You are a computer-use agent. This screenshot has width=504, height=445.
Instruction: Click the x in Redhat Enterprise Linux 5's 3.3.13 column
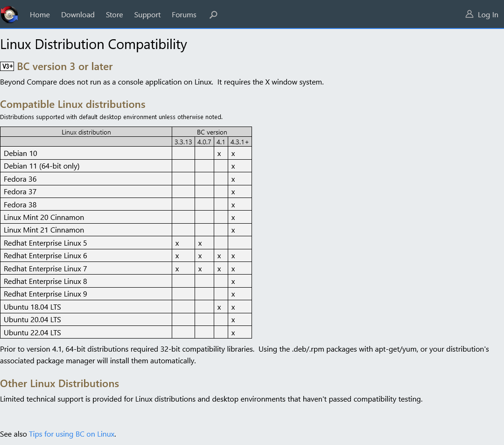(177, 244)
